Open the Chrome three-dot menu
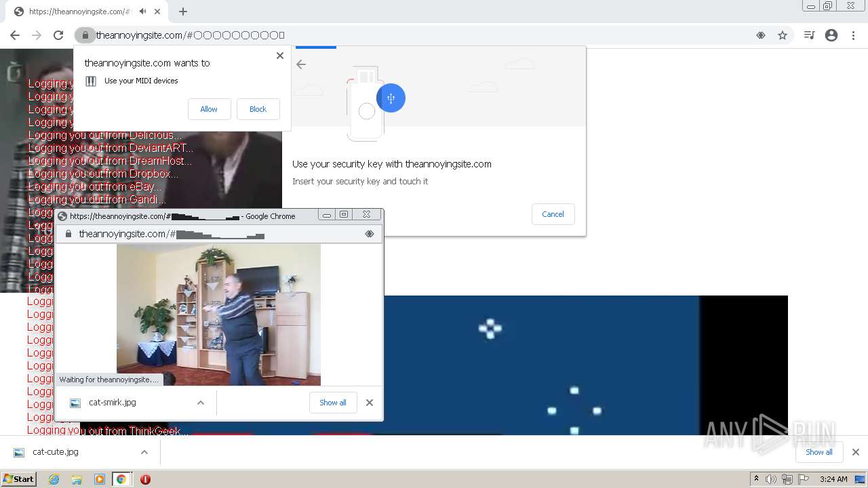 coord(853,35)
